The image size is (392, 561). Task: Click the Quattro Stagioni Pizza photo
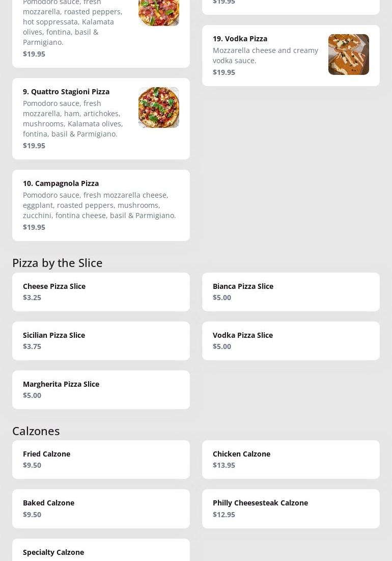coord(158,108)
